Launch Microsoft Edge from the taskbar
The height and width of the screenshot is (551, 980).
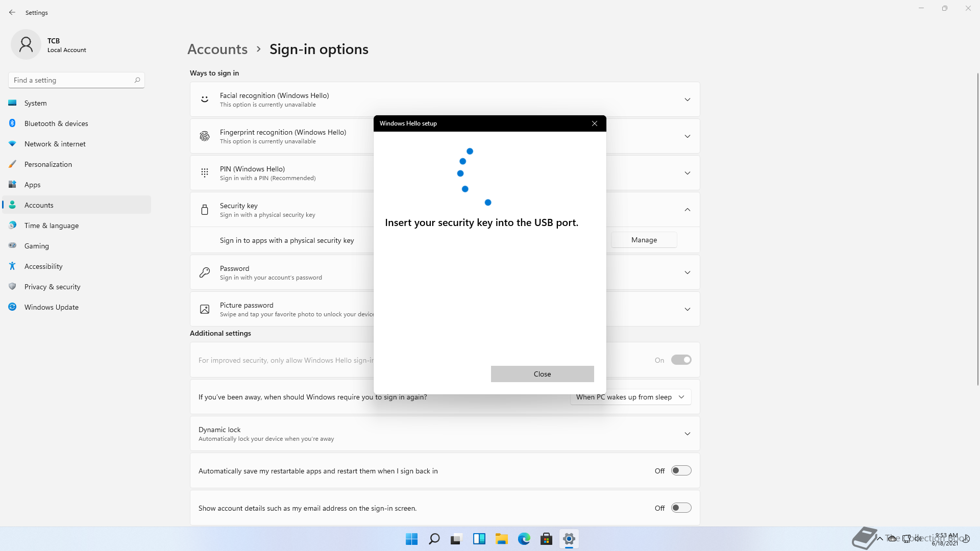pyautogui.click(x=524, y=539)
